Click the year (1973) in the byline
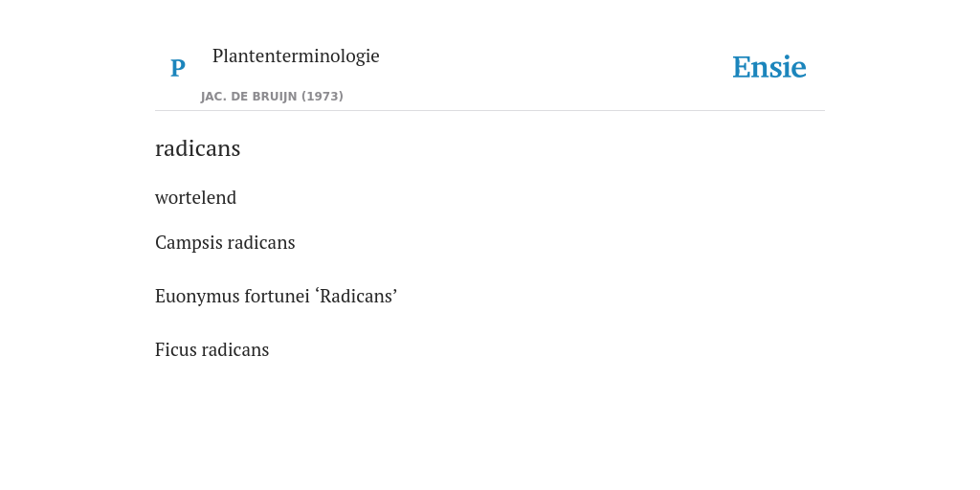 click(x=323, y=97)
